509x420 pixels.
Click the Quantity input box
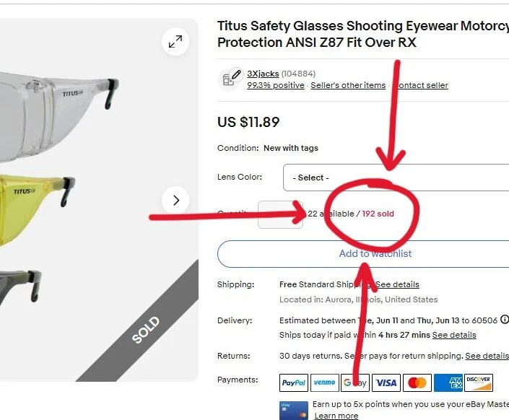(x=280, y=214)
